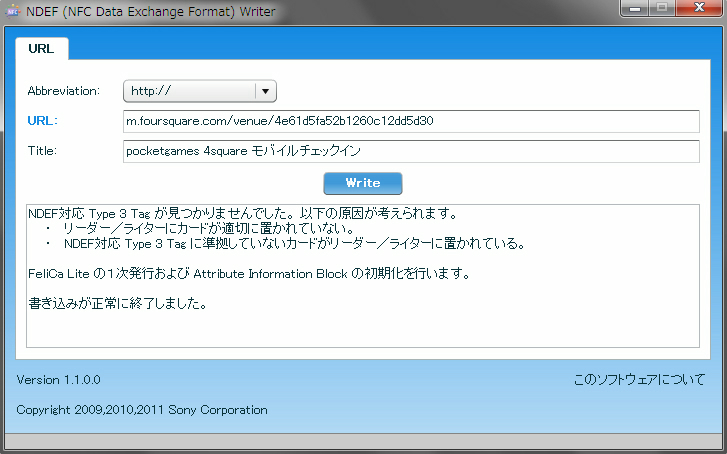This screenshot has height=454, width=727.
Task: Click the Abbreviation dropdown arrow
Action: [x=266, y=91]
